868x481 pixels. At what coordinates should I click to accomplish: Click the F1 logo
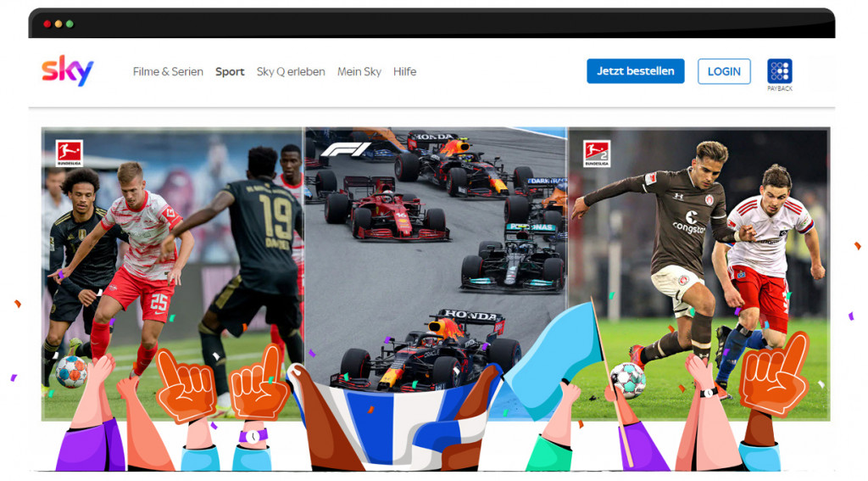(x=345, y=150)
